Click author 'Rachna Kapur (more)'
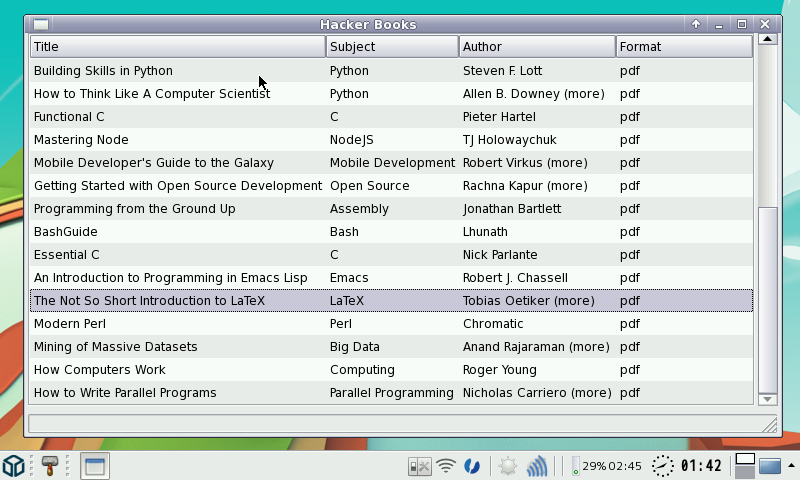800x480 pixels. [525, 186]
